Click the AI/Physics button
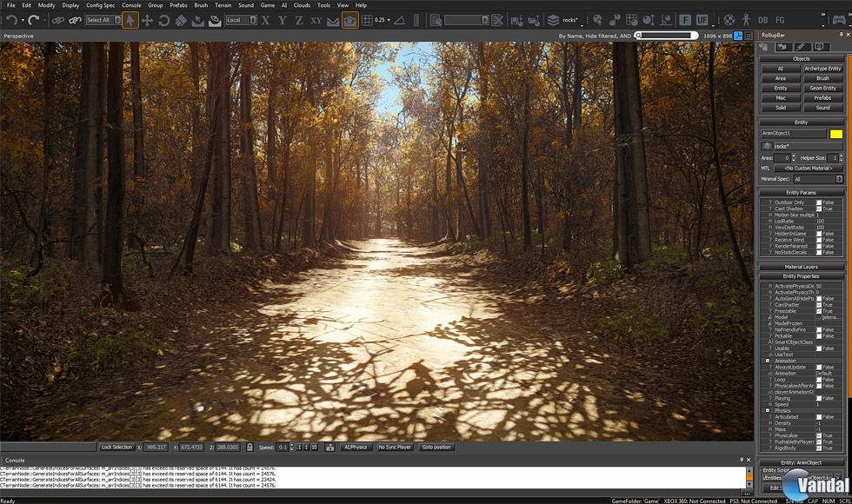The width and height of the screenshot is (852, 504). pos(356,447)
